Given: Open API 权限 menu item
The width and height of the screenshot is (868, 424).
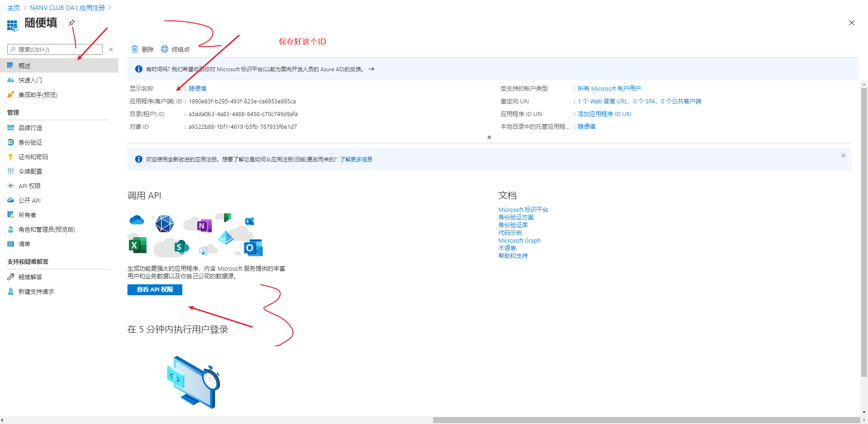Looking at the screenshot, I should click(59, 185).
